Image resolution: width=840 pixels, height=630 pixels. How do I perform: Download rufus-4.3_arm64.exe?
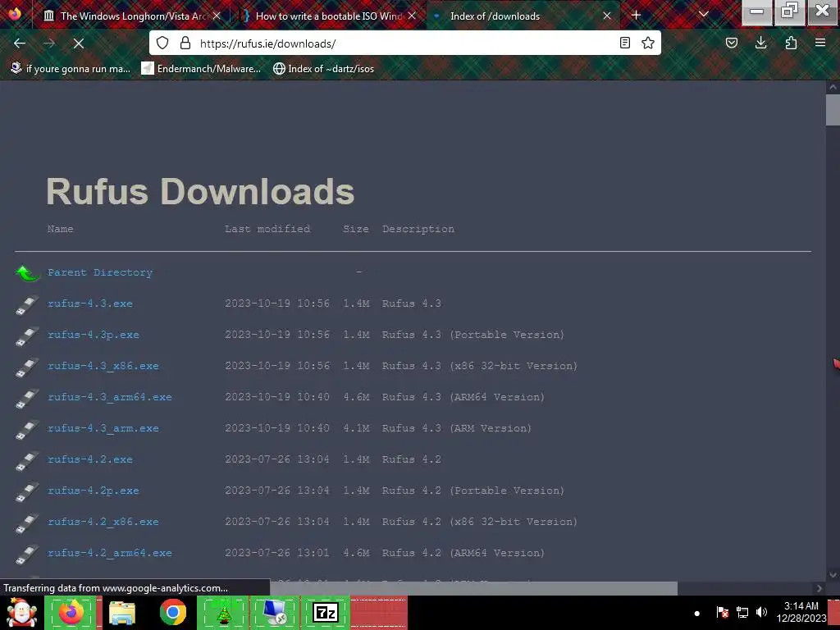[110, 397]
